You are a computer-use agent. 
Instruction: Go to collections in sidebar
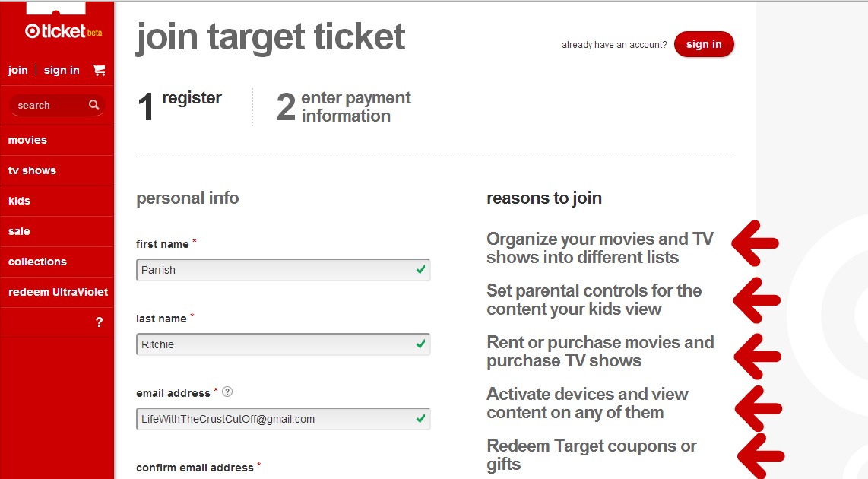[37, 262]
